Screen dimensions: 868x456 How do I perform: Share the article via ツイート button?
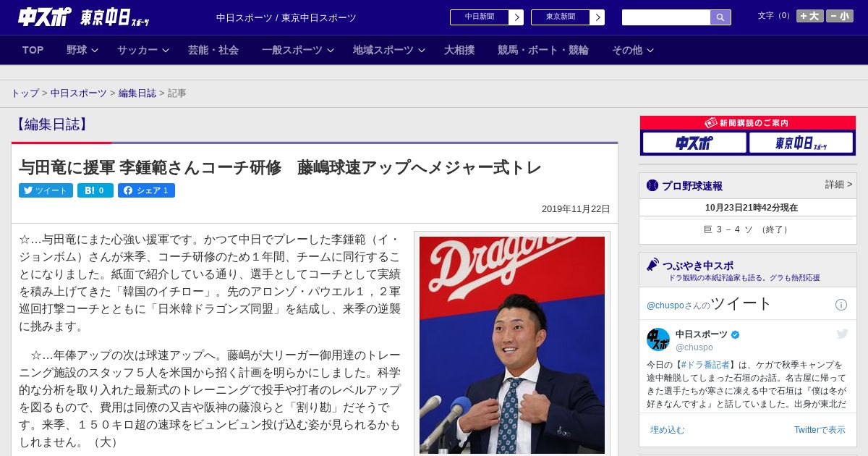click(x=46, y=190)
